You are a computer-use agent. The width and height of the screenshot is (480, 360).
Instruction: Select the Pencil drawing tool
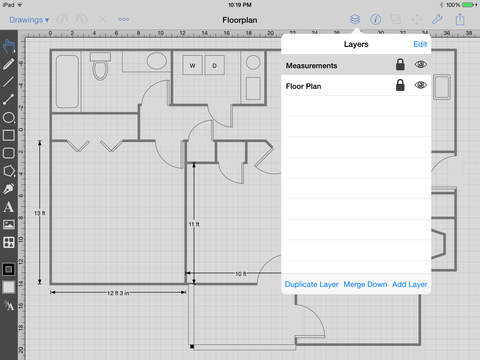pyautogui.click(x=9, y=64)
